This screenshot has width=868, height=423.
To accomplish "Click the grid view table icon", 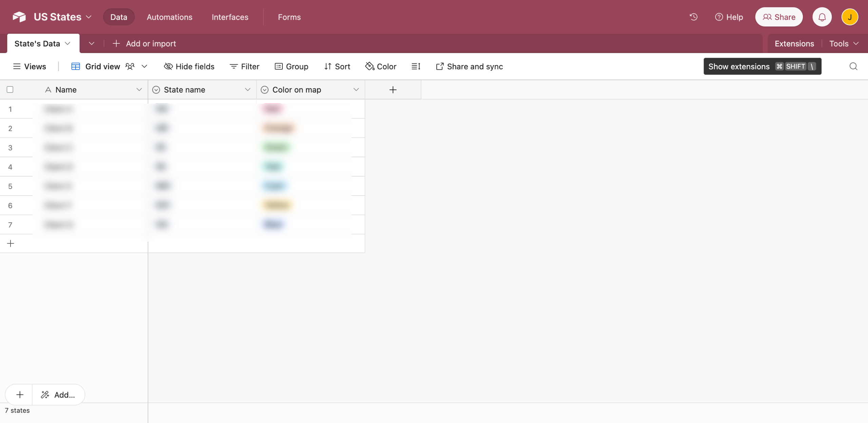I will pos(76,66).
